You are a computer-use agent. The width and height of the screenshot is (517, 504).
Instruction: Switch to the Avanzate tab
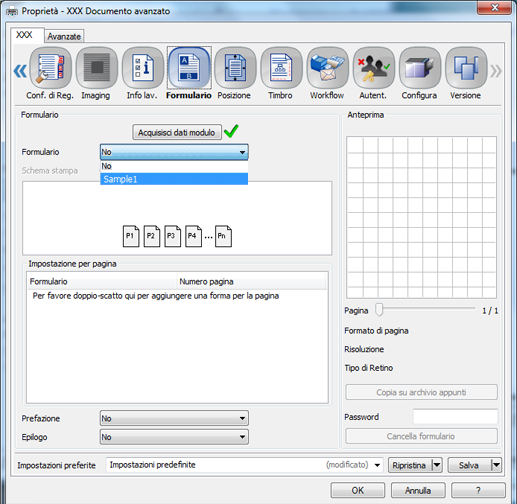64,36
